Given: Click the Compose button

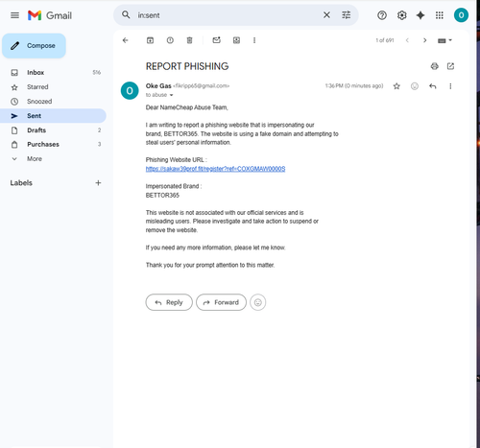Looking at the screenshot, I should [x=35, y=46].
